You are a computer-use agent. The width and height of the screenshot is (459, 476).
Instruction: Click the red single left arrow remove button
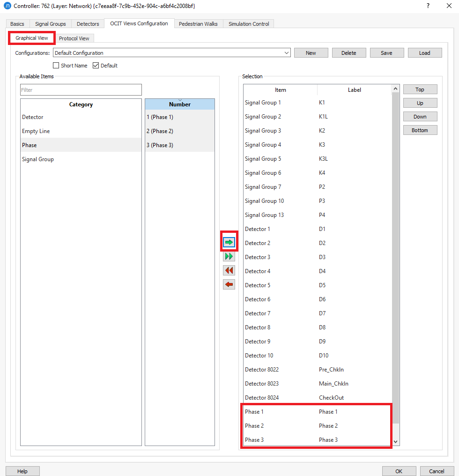point(229,284)
